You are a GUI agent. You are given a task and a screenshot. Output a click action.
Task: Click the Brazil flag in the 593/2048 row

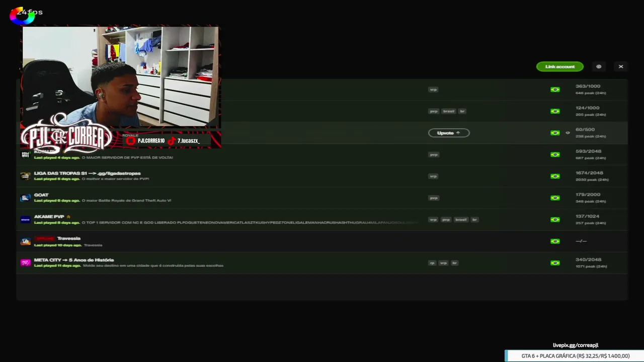click(555, 154)
